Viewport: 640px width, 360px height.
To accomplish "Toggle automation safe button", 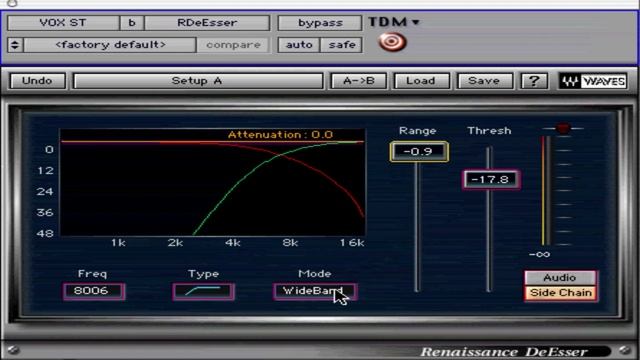I will 342,44.
